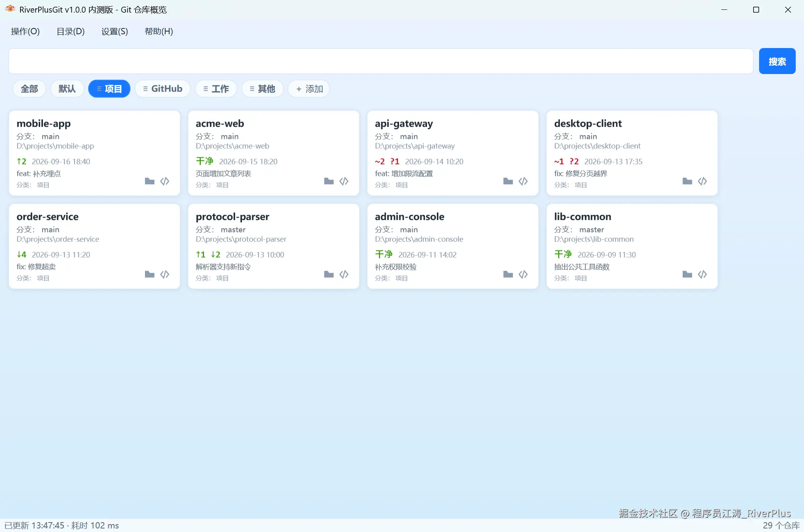
Task: Select the acme-web repository title
Action: click(220, 123)
